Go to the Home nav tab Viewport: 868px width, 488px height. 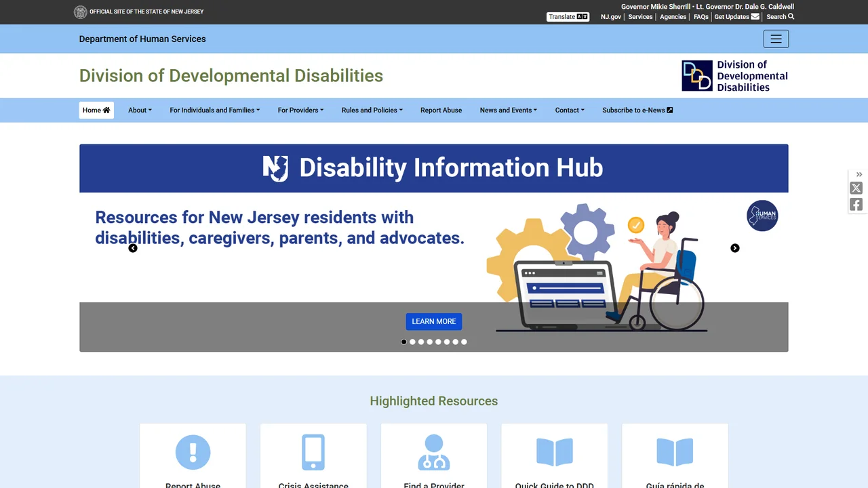pos(96,110)
